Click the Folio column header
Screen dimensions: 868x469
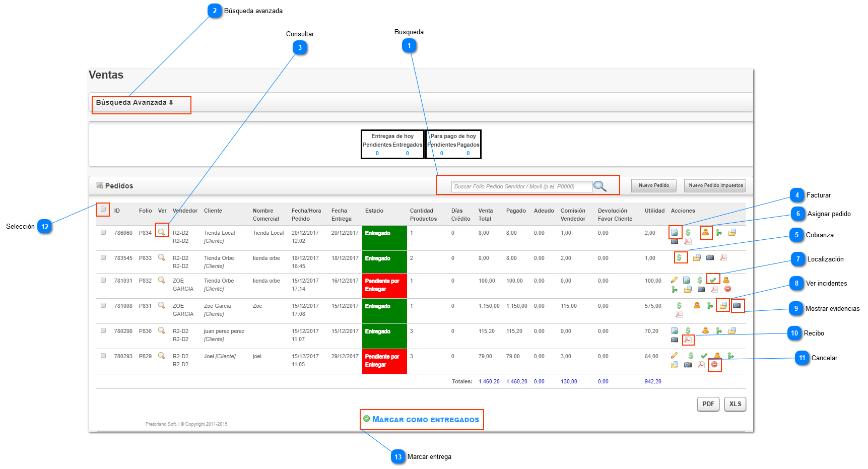[x=145, y=211]
